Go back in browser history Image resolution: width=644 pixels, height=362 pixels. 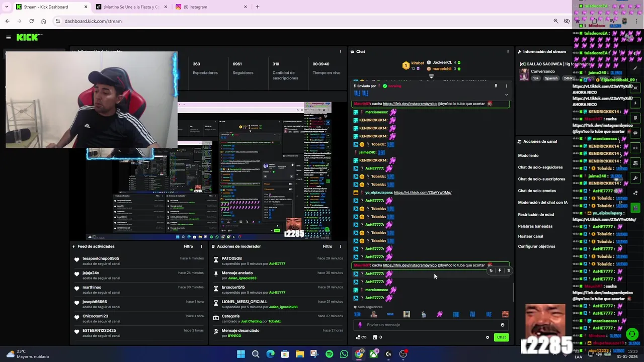coord(7,21)
